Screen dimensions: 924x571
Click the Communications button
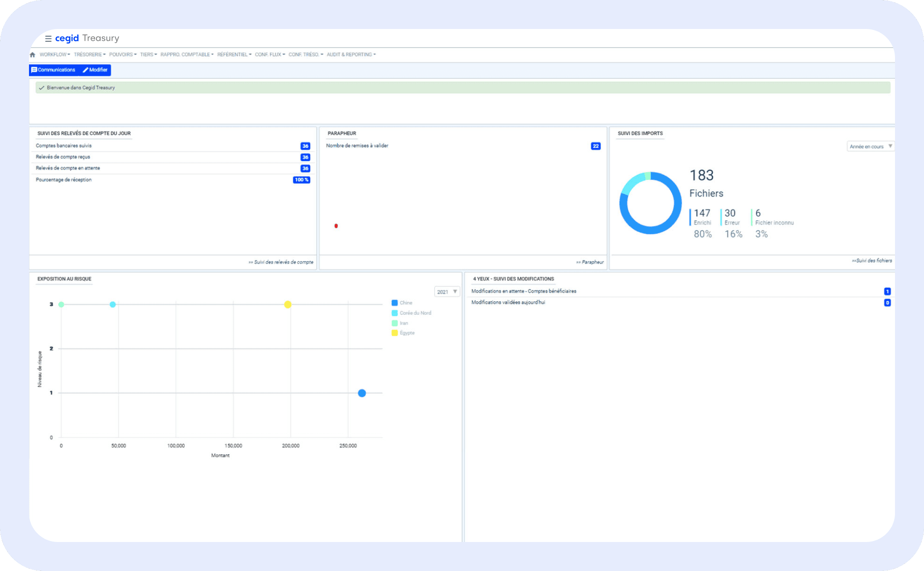point(53,70)
